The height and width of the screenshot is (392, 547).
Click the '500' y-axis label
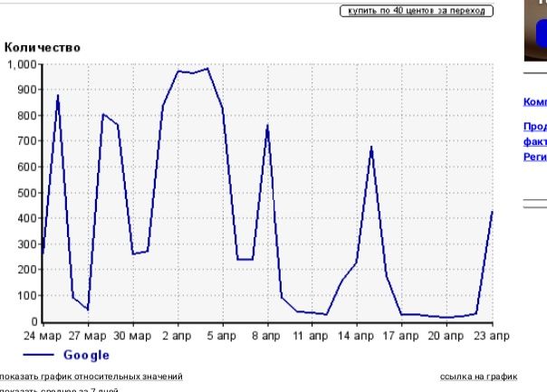click(27, 193)
